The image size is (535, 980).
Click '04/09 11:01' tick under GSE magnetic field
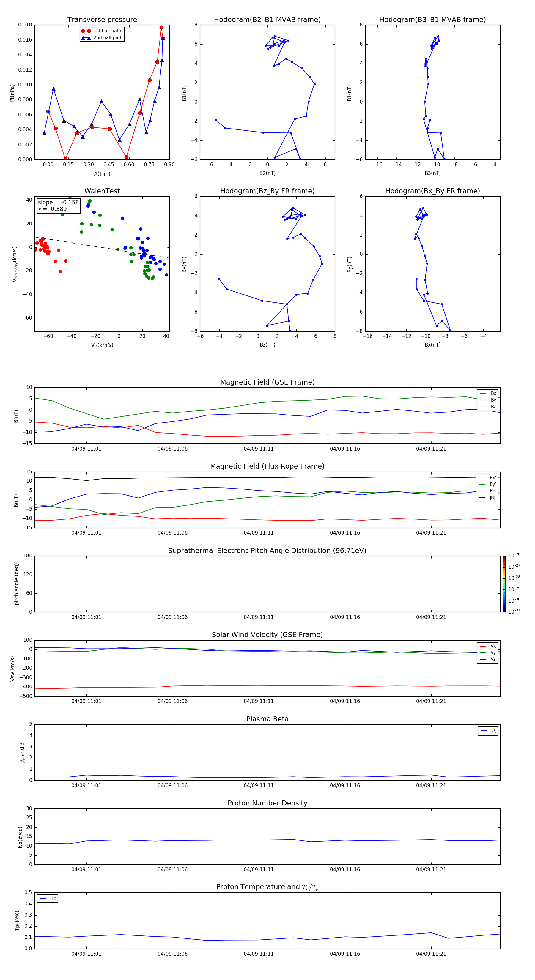point(86,449)
